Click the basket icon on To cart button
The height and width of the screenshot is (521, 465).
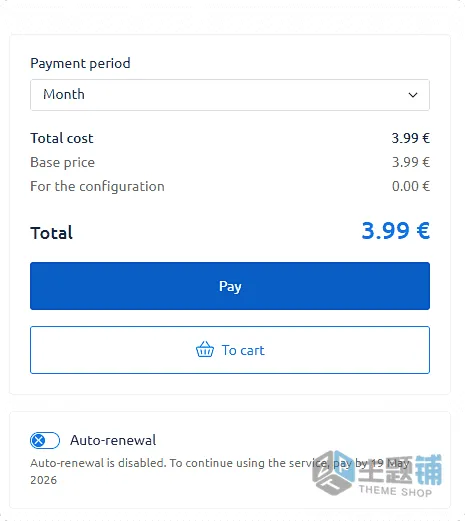coord(205,349)
